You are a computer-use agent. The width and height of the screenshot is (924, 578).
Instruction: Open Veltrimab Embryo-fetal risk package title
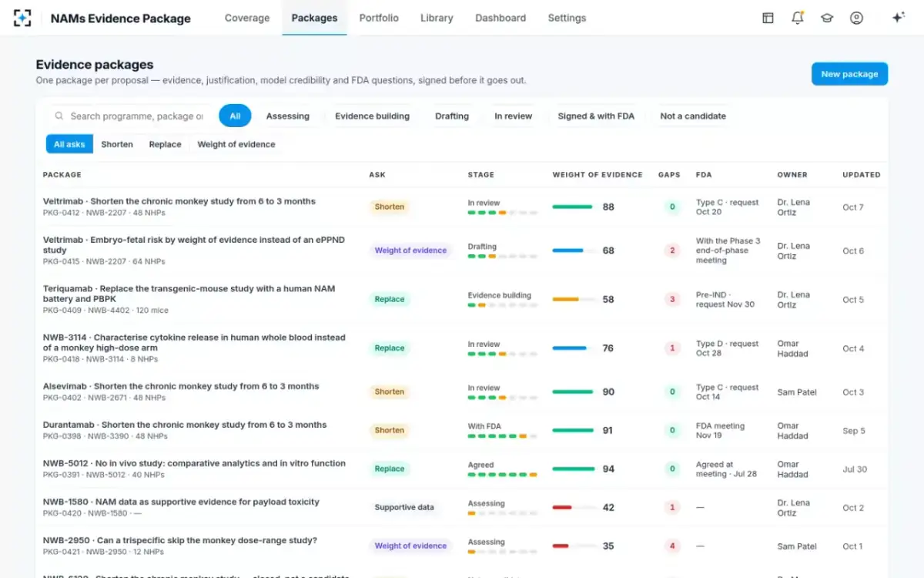(x=194, y=245)
